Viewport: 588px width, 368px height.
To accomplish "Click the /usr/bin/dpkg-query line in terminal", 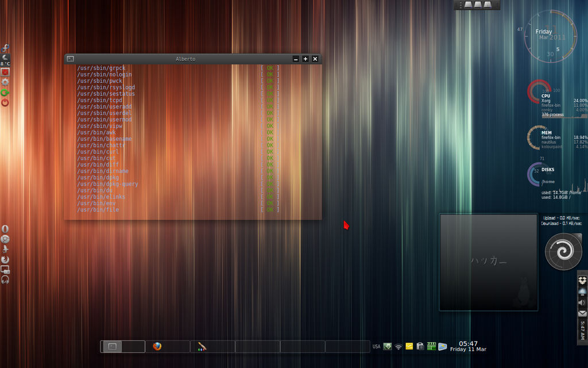I will tap(107, 184).
